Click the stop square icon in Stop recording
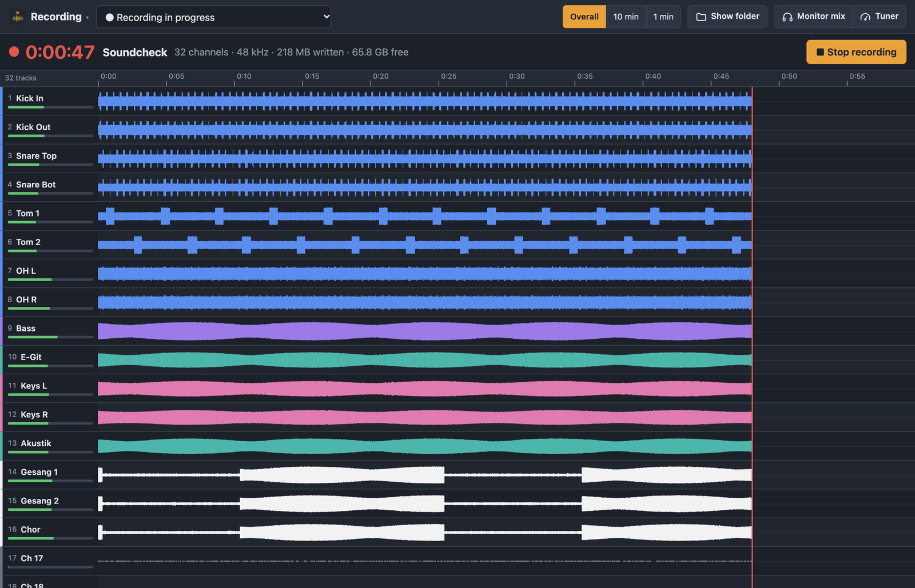915x588 pixels. (820, 52)
